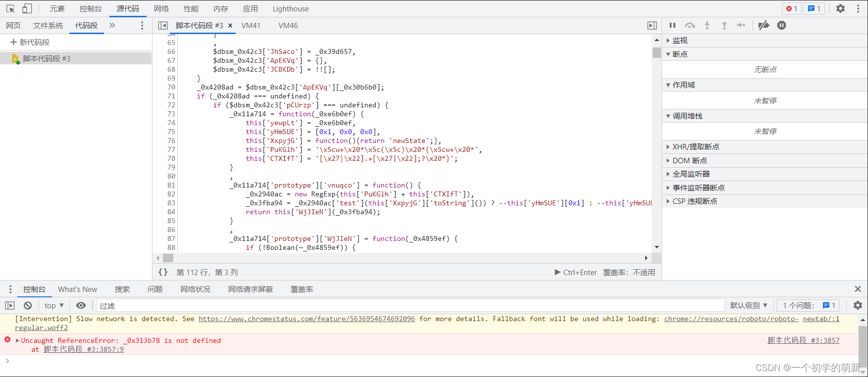The image size is (868, 377).
Task: Open the 文件系统 navigator tab
Action: point(48,25)
